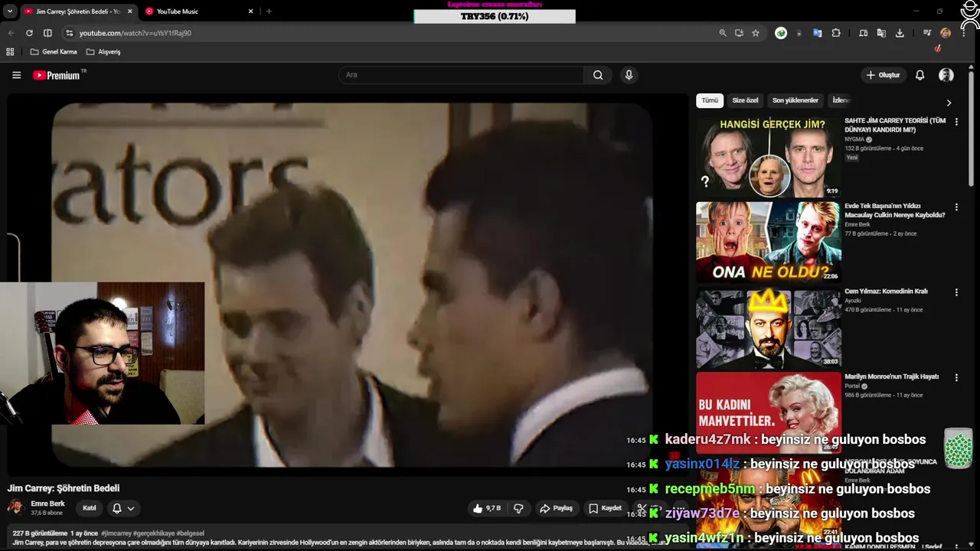The image size is (980, 551).
Task: Open the apps grid in bookmarks bar
Action: click(10, 52)
